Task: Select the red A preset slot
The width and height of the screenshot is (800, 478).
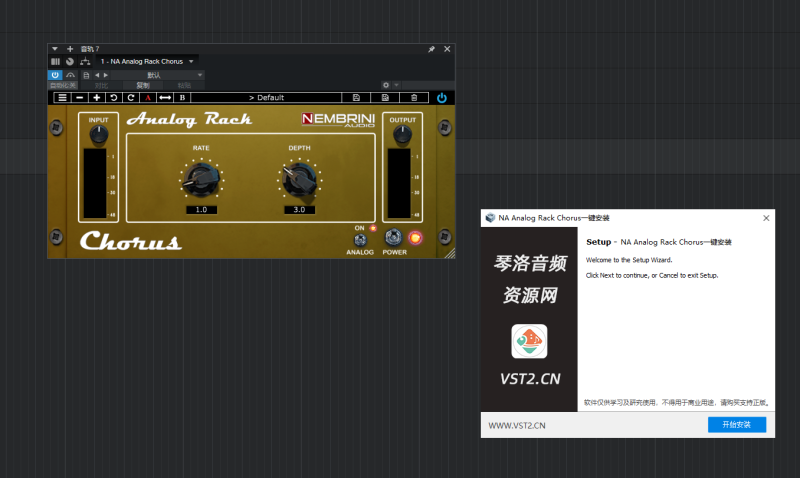Action: click(x=147, y=97)
